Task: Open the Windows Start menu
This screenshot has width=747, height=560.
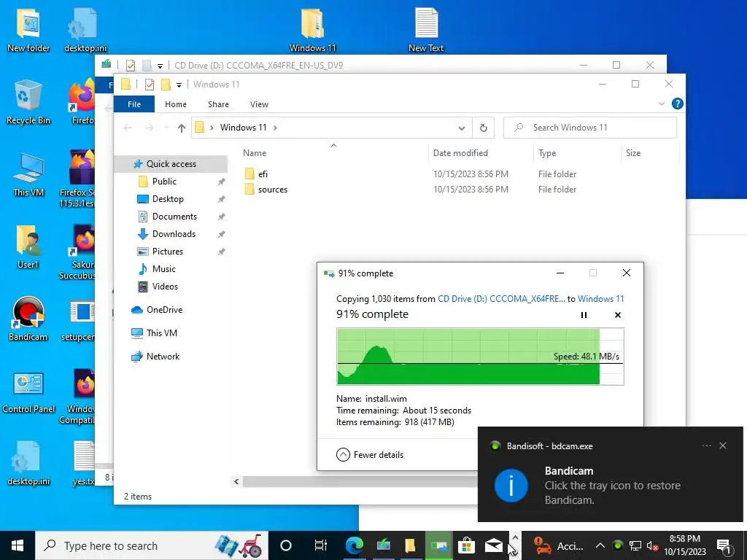Action: 18,545
